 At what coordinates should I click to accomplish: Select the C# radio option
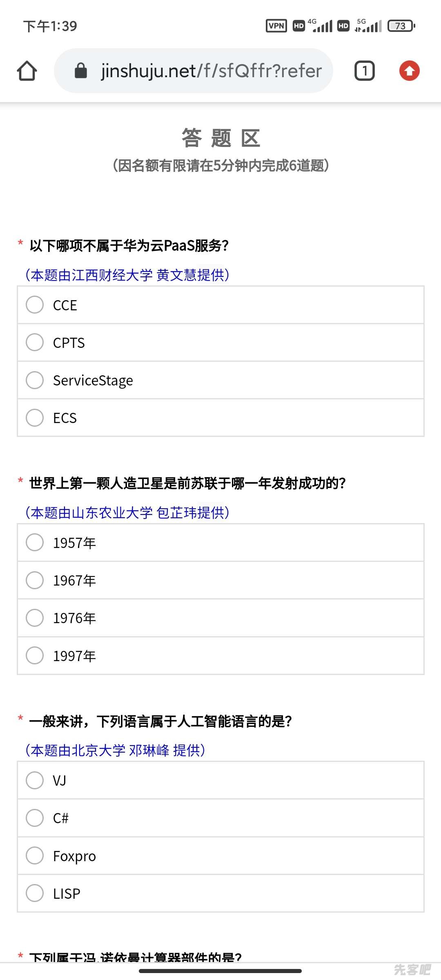[x=35, y=818]
